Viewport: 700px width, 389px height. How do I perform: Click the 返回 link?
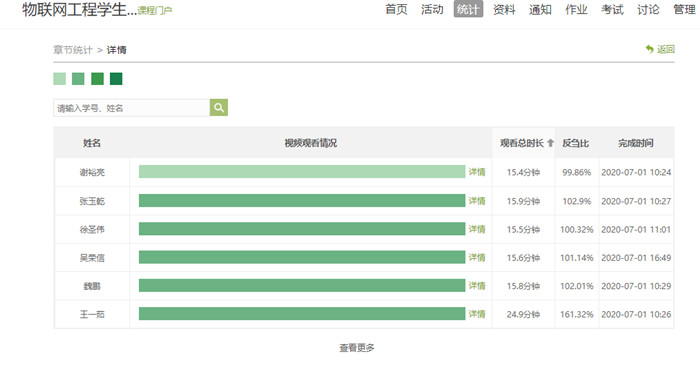coord(666,49)
